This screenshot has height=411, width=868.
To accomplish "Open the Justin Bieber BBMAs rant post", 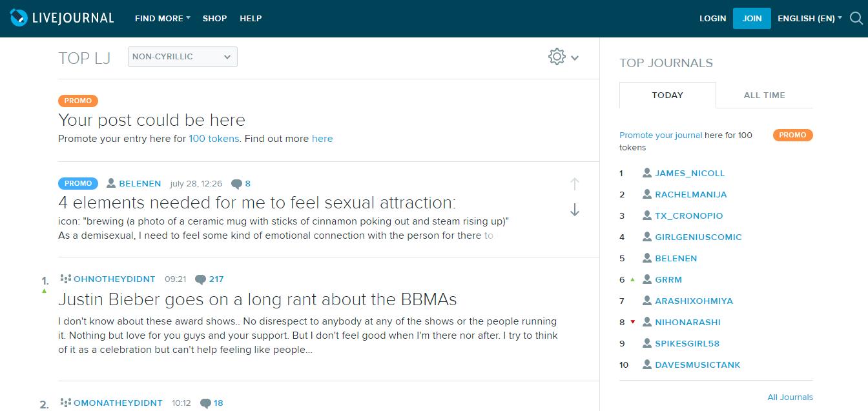I will click(258, 299).
